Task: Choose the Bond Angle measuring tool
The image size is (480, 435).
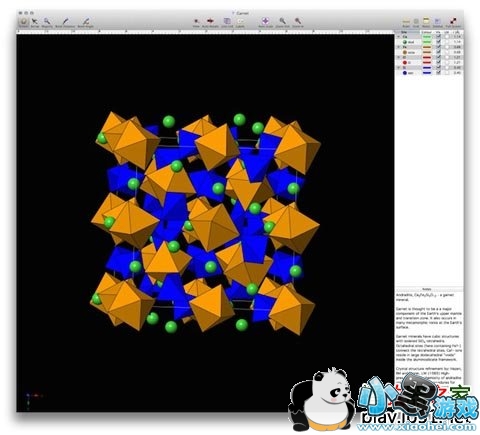Action: tap(86, 23)
